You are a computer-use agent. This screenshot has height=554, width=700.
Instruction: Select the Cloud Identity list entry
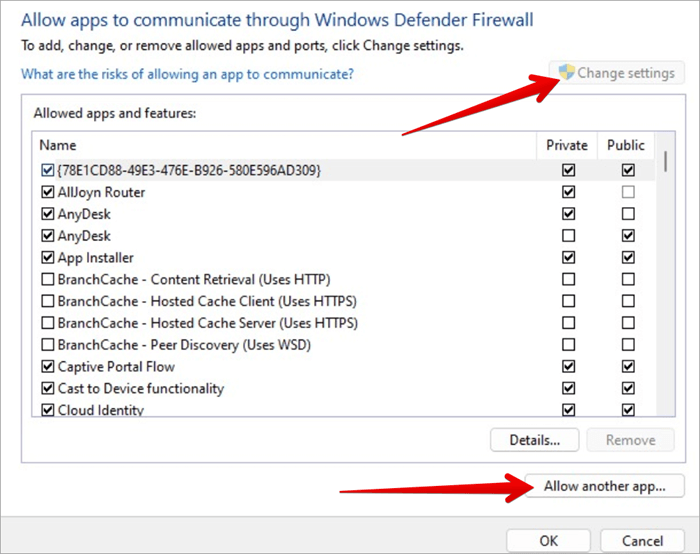(100, 410)
